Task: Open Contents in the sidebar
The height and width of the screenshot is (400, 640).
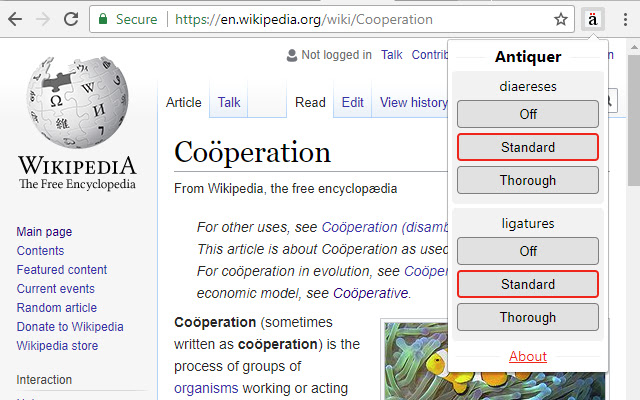Action: 40,251
